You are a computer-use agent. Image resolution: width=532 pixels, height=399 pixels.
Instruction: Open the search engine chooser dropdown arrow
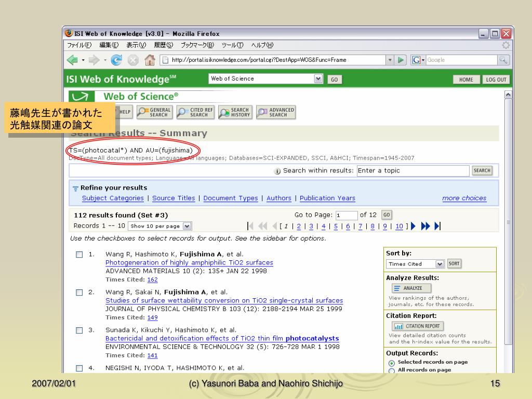click(x=423, y=60)
